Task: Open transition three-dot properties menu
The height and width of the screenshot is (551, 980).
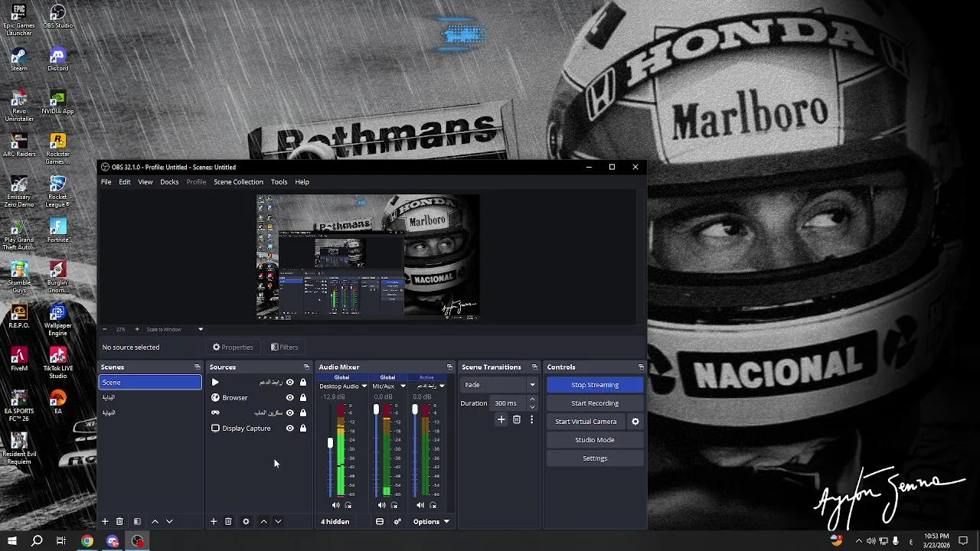Action: [531, 419]
